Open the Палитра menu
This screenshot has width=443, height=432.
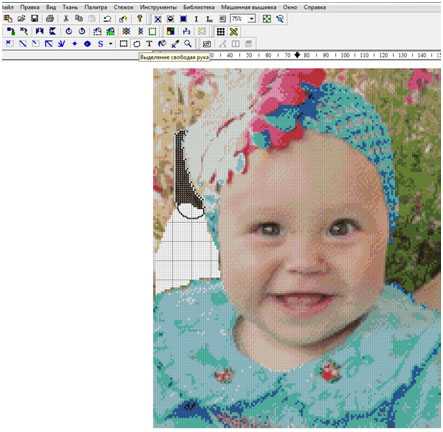click(x=96, y=7)
